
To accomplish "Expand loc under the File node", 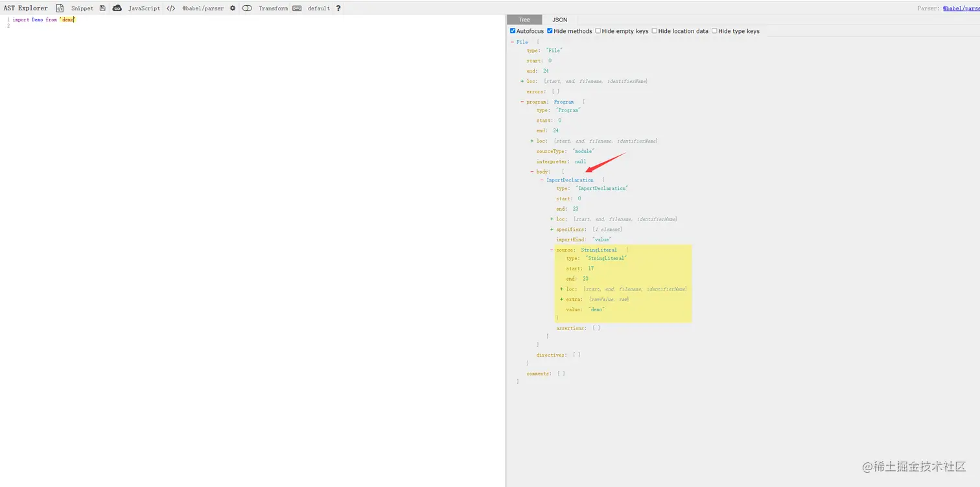I will coord(522,81).
